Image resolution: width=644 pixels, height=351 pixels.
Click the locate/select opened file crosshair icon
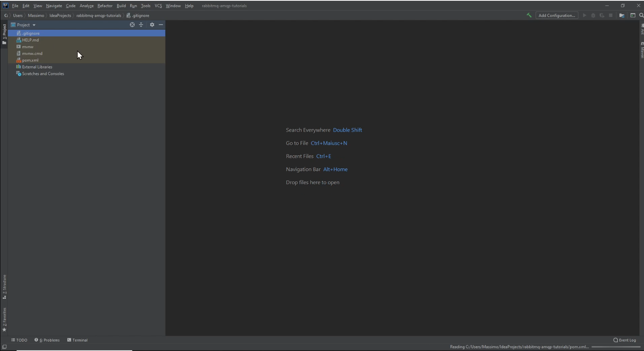[132, 25]
